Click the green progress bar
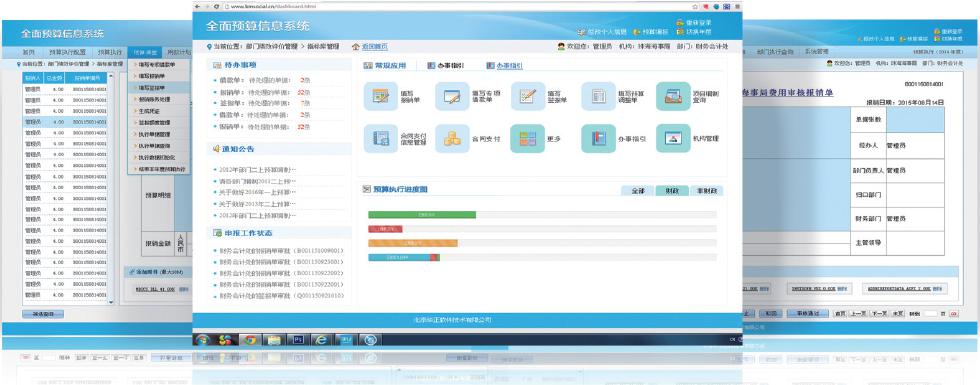 tap(422, 215)
